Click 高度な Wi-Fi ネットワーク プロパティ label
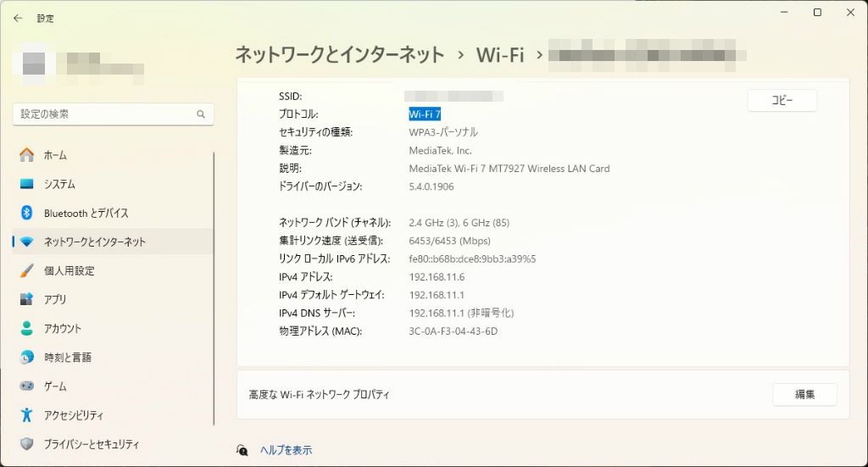Image resolution: width=868 pixels, height=467 pixels. point(320,394)
